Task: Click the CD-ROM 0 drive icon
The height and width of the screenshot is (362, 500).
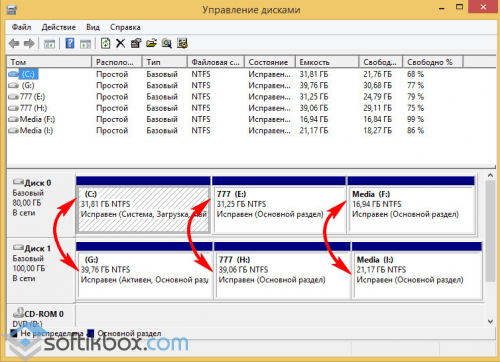Action: [18, 313]
